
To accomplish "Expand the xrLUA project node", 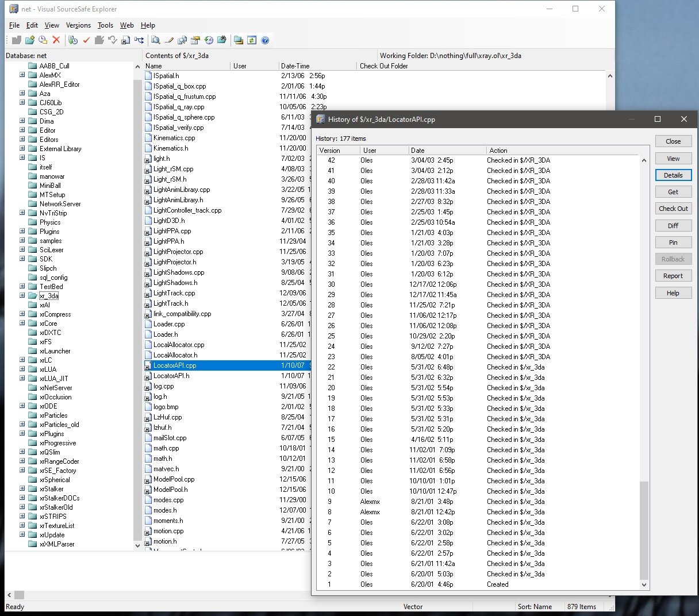I will pos(22,369).
